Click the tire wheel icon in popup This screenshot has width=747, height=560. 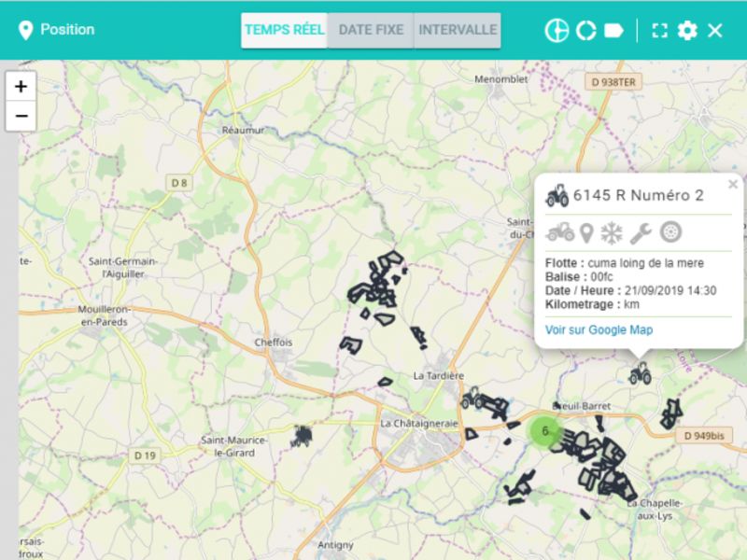tap(670, 232)
